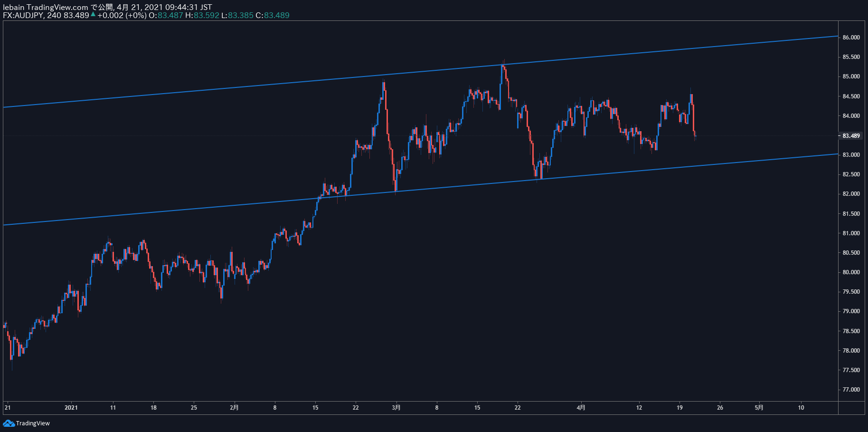
Task: Click the TradingView cloud logo icon
Action: click(x=9, y=423)
